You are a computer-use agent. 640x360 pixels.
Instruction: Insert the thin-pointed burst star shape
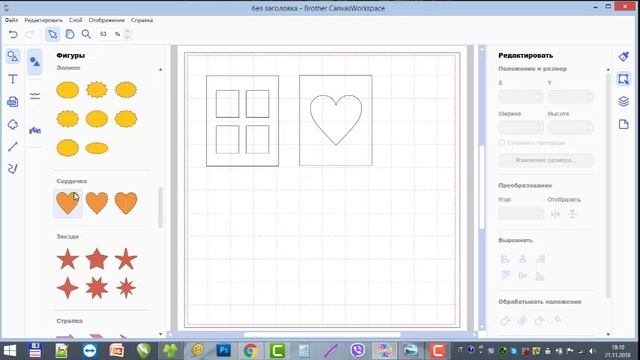pos(126,288)
